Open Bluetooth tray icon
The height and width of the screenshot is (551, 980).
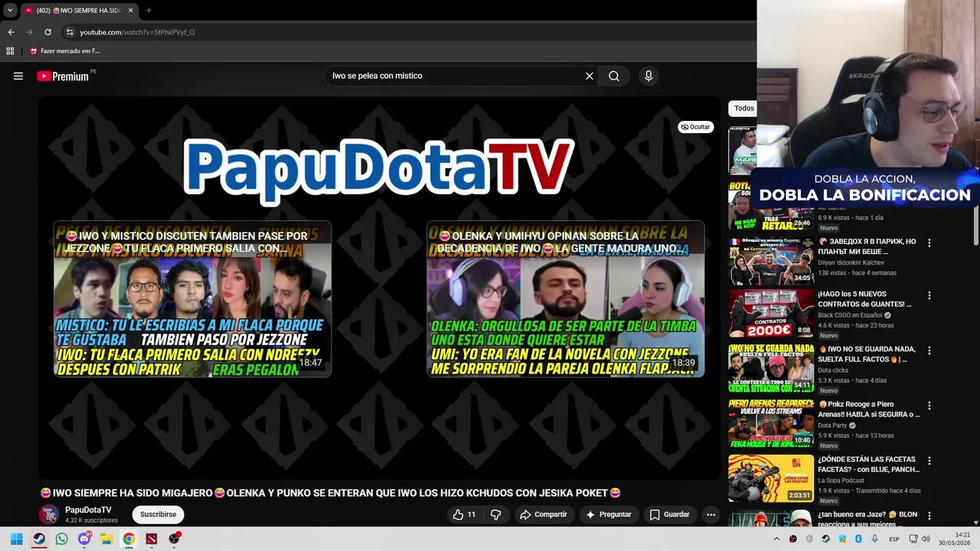pyautogui.click(x=858, y=539)
